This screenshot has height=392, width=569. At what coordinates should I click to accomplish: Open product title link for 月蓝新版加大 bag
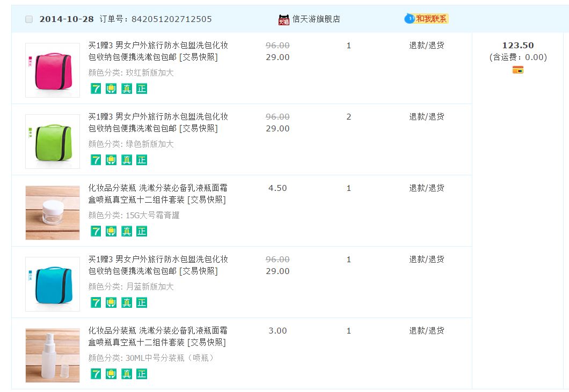pyautogui.click(x=158, y=265)
